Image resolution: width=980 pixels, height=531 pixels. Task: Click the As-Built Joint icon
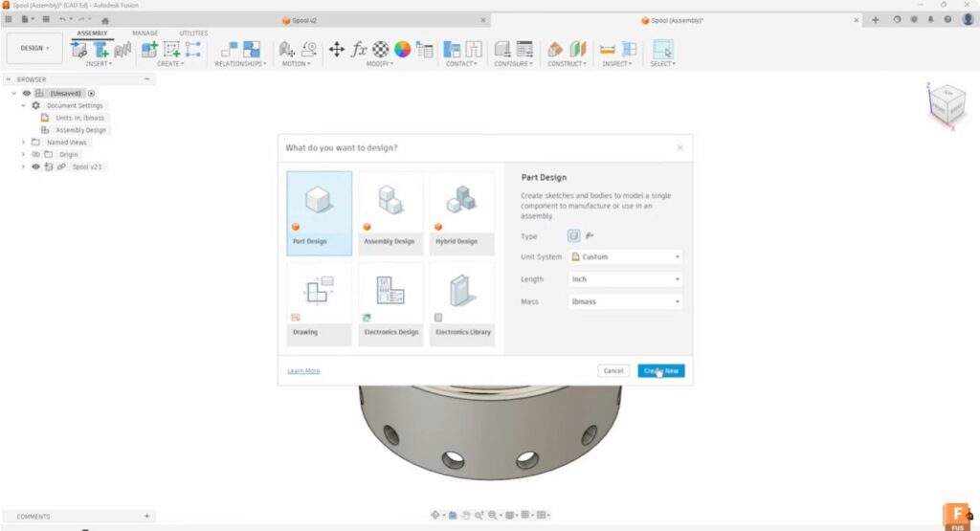pos(252,50)
